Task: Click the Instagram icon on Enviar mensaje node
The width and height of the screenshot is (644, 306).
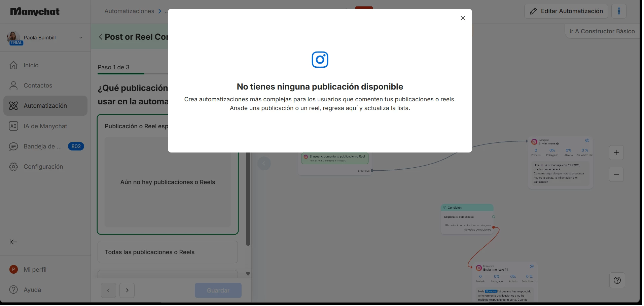Action: coord(534,142)
